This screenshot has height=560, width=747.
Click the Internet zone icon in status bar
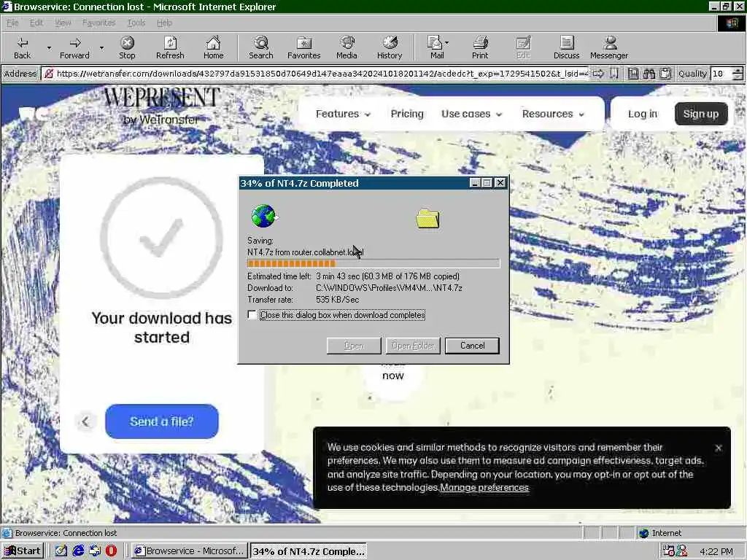(x=644, y=533)
